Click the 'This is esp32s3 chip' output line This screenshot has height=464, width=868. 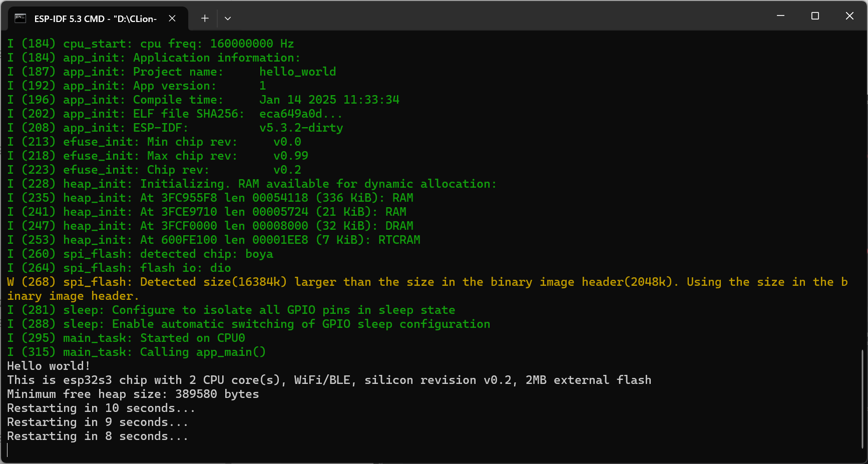[x=329, y=380]
